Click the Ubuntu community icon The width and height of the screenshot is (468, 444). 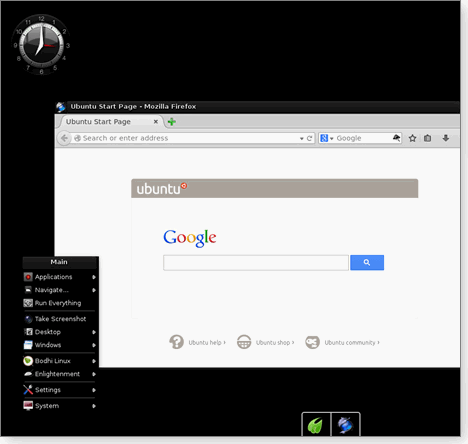click(312, 342)
